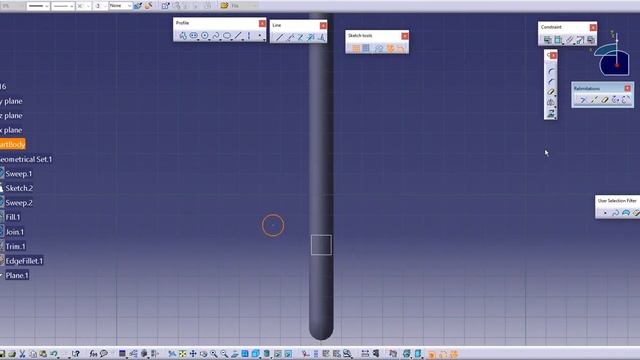The width and height of the screenshot is (640, 360).
Task: Click Cut scissors icon in bottom toolbar
Action: [x=22, y=354]
